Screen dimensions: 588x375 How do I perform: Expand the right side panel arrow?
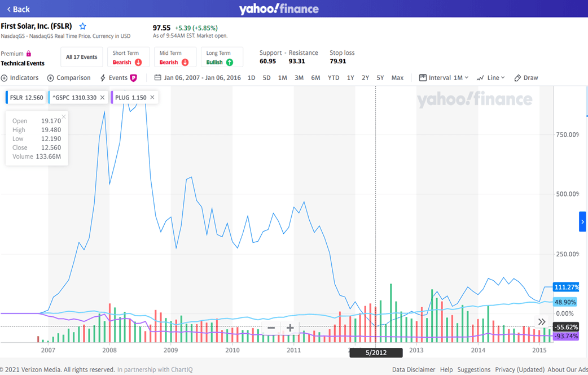582,221
